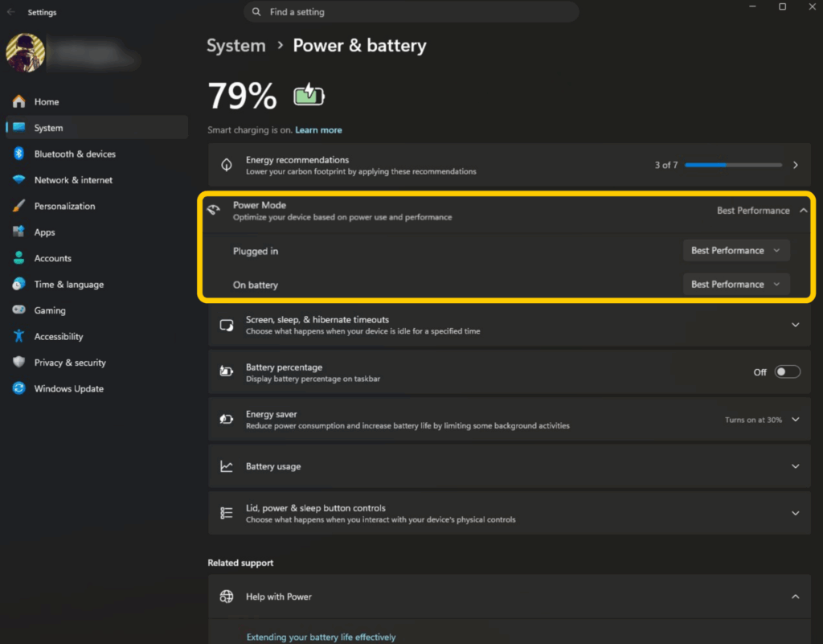Screen dimensions: 823x644
Task: Click the Gaming controller icon
Action: point(19,310)
